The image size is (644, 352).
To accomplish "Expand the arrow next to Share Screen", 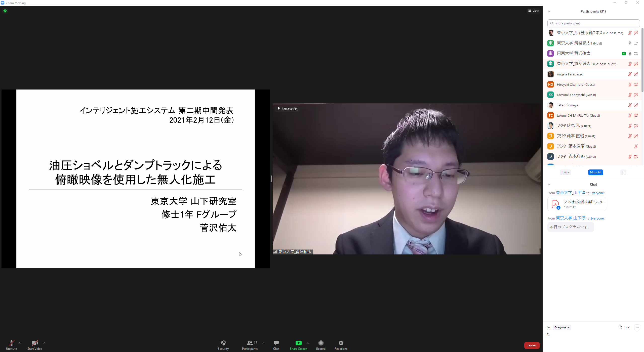I will click(308, 343).
